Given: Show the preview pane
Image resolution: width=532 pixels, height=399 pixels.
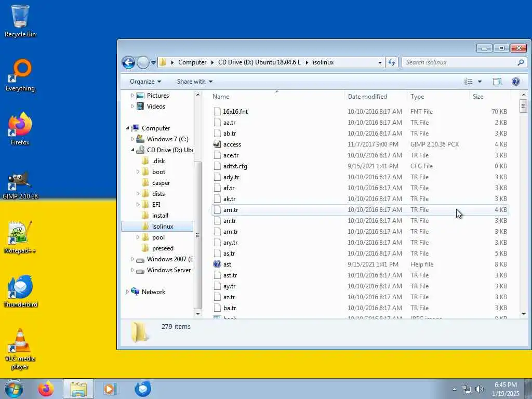Looking at the screenshot, I should [497, 82].
